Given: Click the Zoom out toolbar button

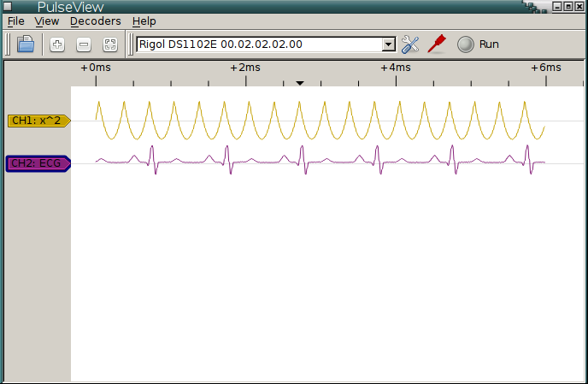Looking at the screenshot, I should click(84, 44).
